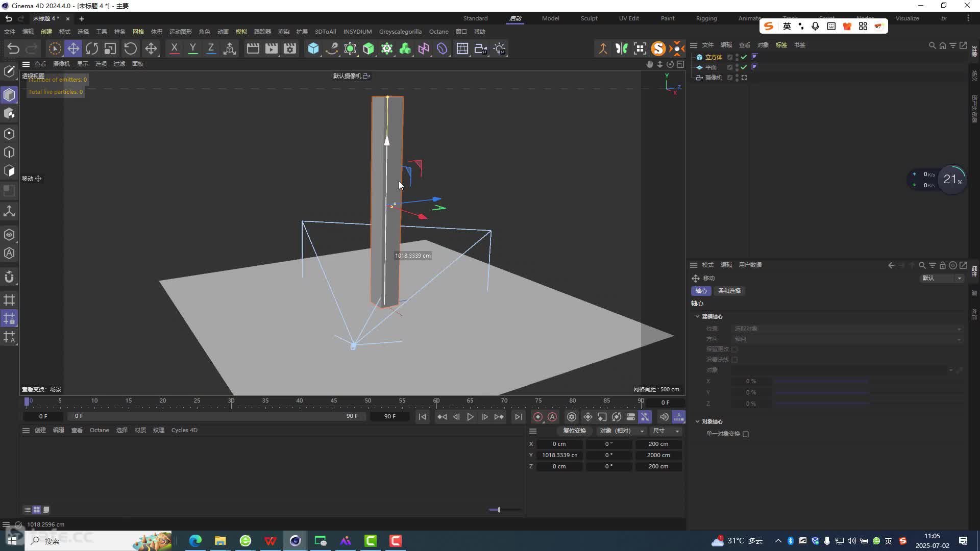
Task: Click the record keyframe button
Action: tap(537, 417)
